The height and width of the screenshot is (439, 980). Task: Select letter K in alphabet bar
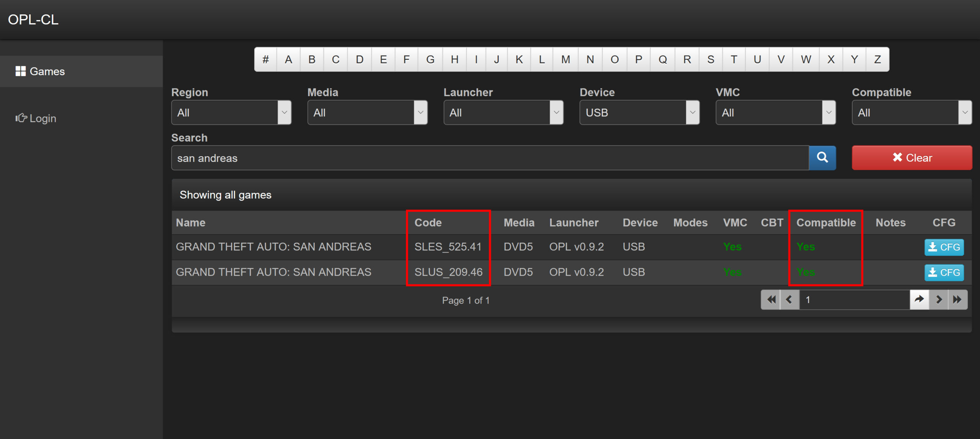pos(519,59)
